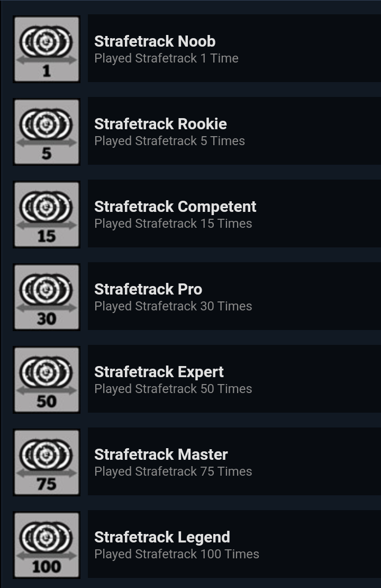
Task: Open the Strafetrack Pro achievement title
Action: [x=148, y=289]
